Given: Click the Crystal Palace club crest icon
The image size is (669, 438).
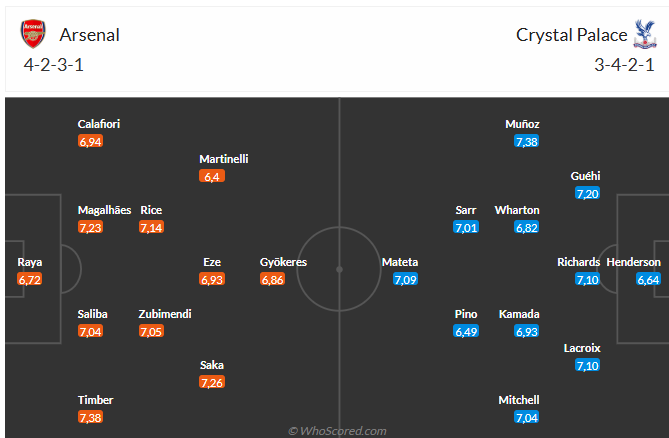Looking at the screenshot, I should pyautogui.click(x=644, y=35).
